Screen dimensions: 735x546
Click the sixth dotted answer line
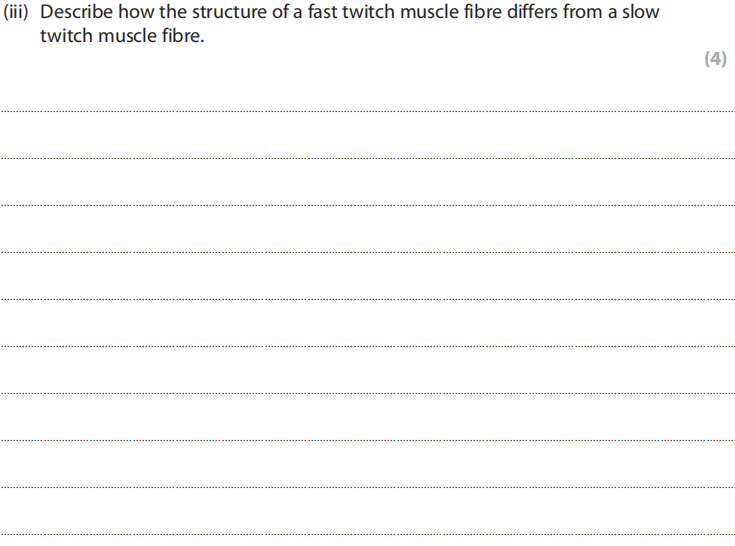coord(367,346)
